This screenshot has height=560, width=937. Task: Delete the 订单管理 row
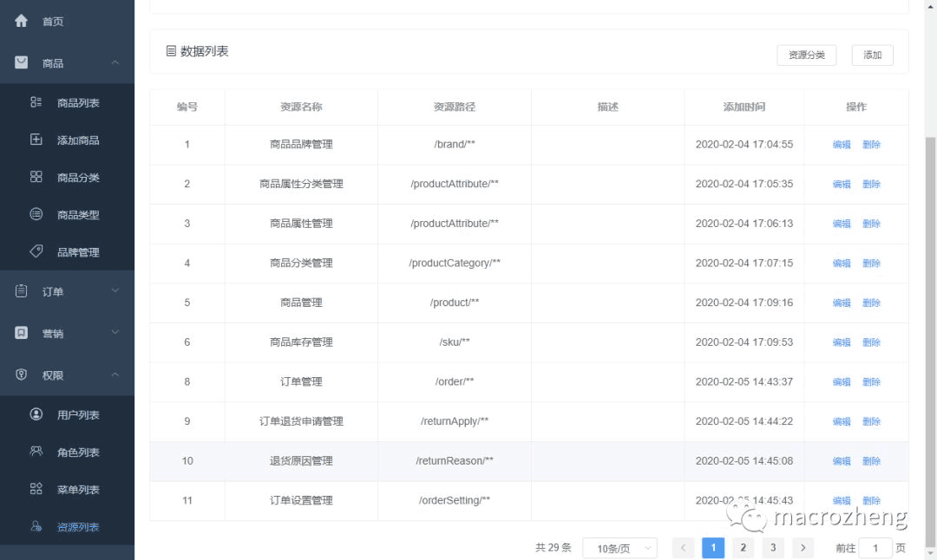pyautogui.click(x=871, y=381)
